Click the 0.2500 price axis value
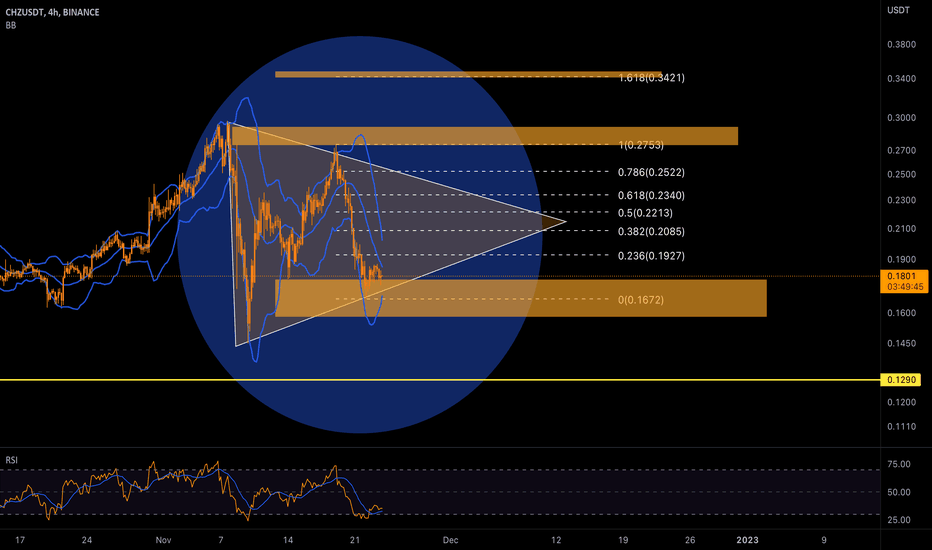The width and height of the screenshot is (932, 550). pyautogui.click(x=901, y=174)
